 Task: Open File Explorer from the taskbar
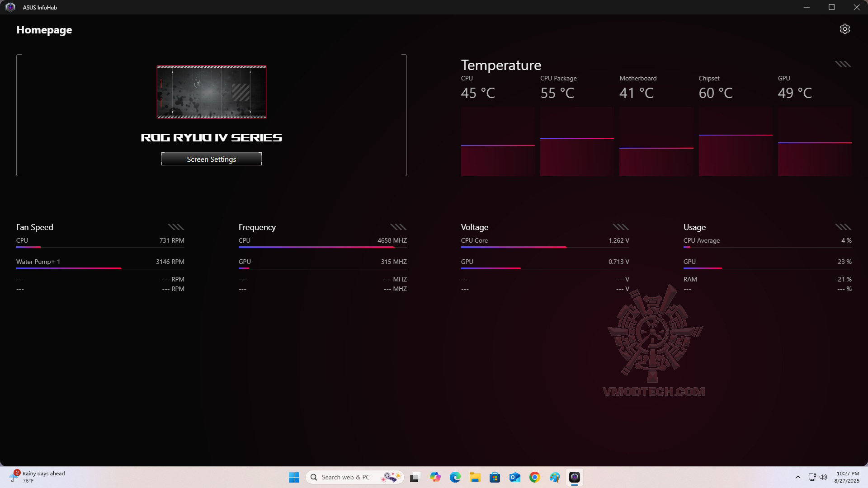(x=475, y=477)
